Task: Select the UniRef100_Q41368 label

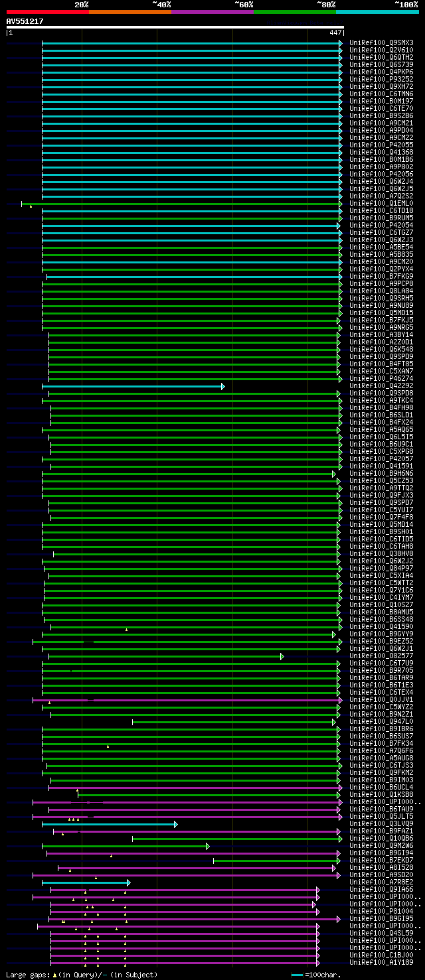Action: pyautogui.click(x=381, y=152)
